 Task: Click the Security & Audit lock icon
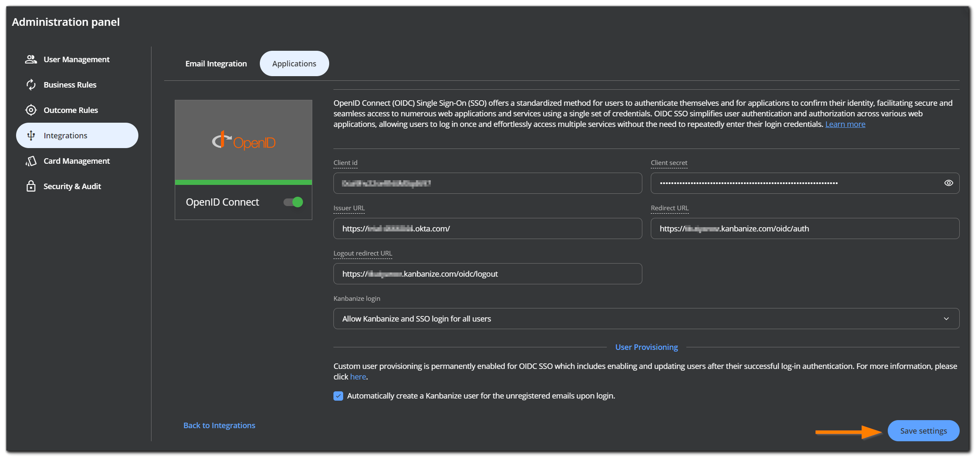31,186
